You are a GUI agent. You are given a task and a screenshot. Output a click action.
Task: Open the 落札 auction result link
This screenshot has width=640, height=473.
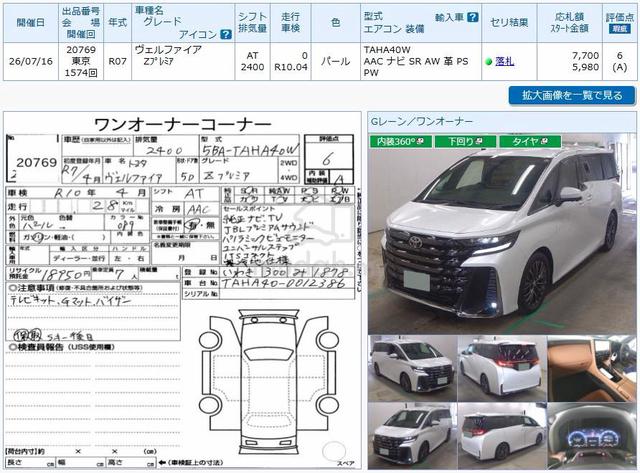[x=504, y=61]
